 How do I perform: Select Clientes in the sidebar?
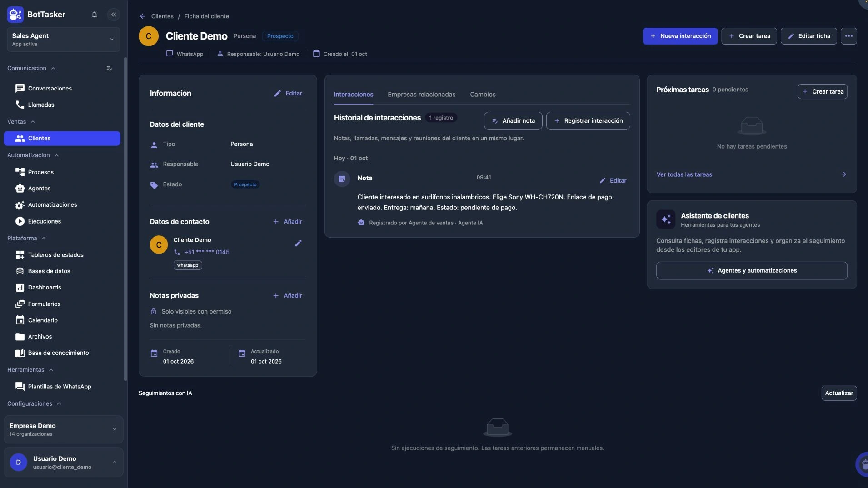62,139
